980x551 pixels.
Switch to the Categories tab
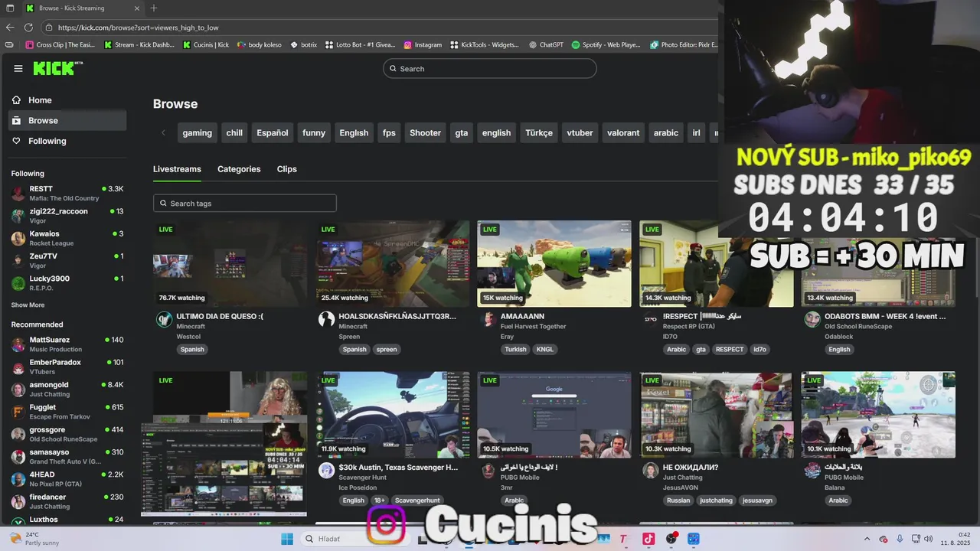point(239,169)
